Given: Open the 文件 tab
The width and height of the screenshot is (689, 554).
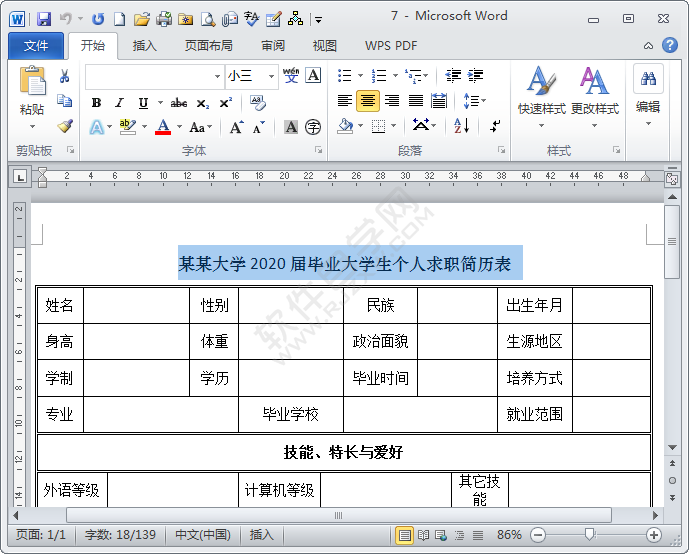Looking at the screenshot, I should click(x=36, y=45).
